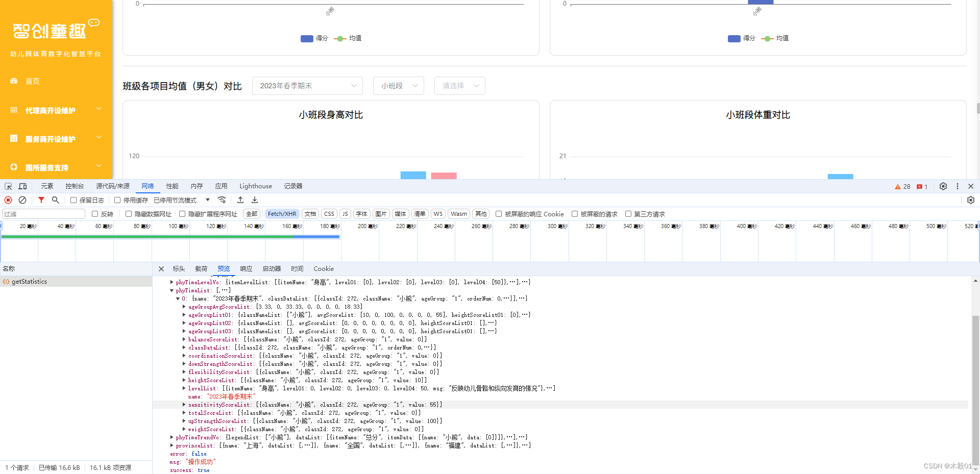This screenshot has width=980, height=474.
Task: Open the Lighthouse tab
Action: pyautogui.click(x=256, y=186)
